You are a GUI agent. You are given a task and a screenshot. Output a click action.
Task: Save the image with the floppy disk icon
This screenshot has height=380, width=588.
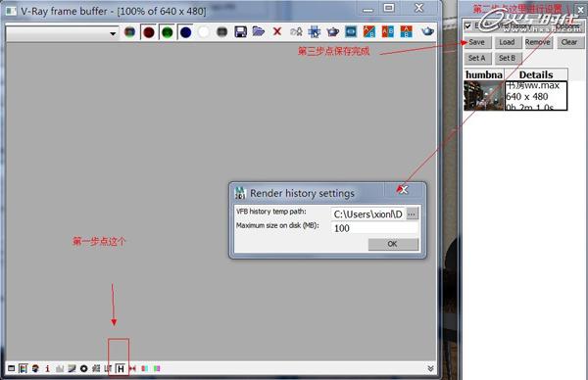point(240,32)
